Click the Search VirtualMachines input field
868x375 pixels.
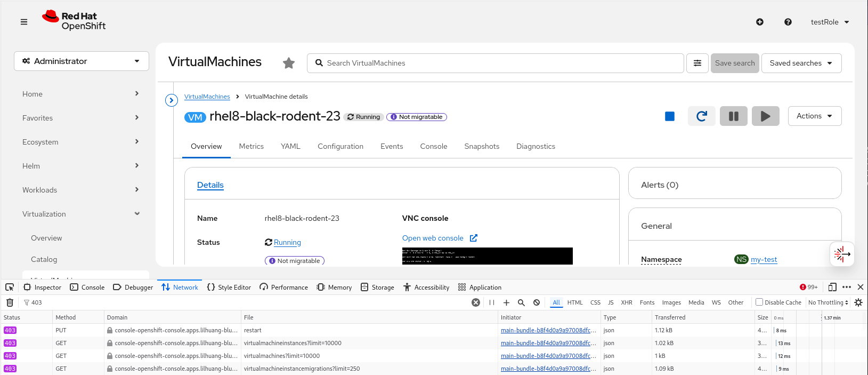496,63
